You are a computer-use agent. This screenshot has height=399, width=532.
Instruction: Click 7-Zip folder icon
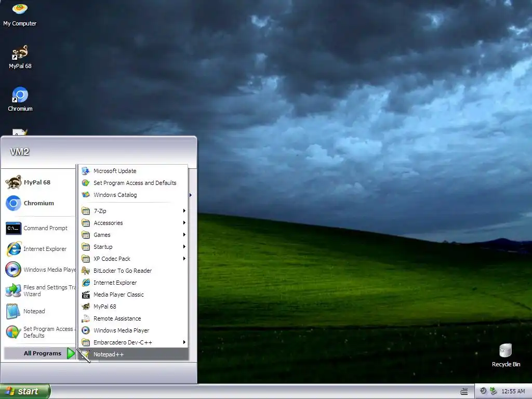(x=86, y=211)
